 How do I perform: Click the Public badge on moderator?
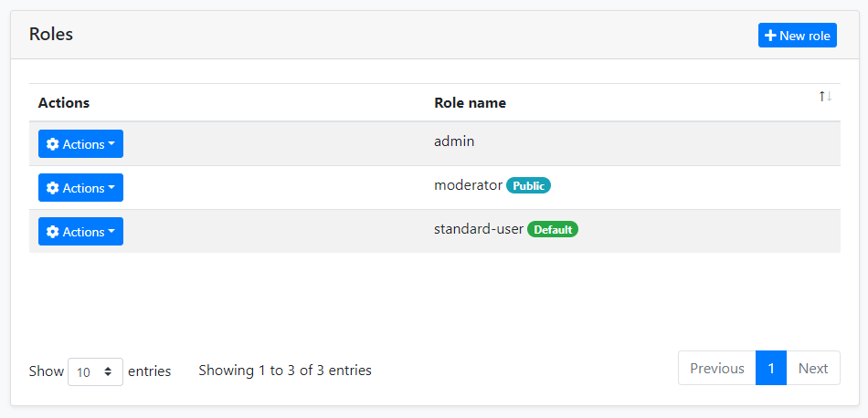click(x=528, y=185)
